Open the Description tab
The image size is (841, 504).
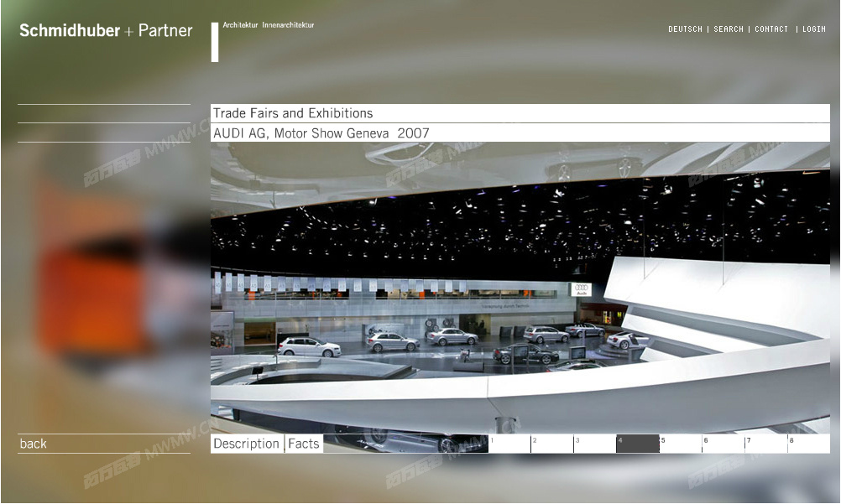[246, 444]
